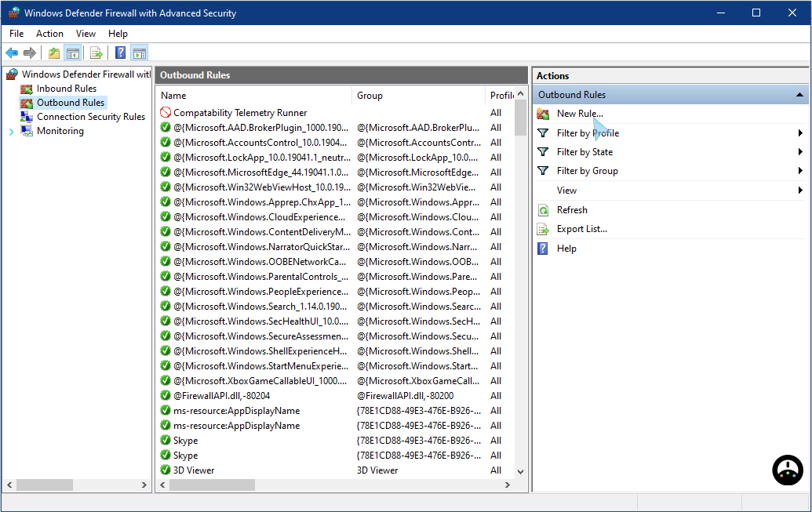This screenshot has width=812, height=512.
Task: Select the @FirewallAPI.dll,-80204 rule
Action: pos(222,396)
